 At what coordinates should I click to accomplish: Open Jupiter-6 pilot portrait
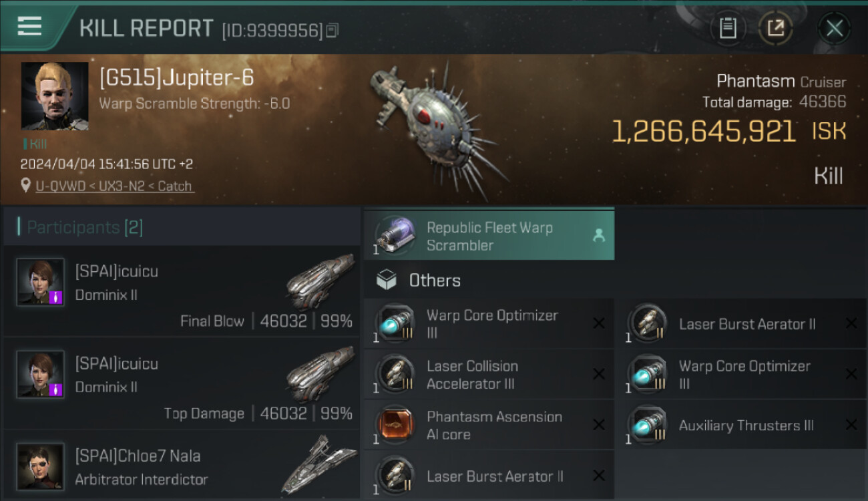(x=55, y=96)
